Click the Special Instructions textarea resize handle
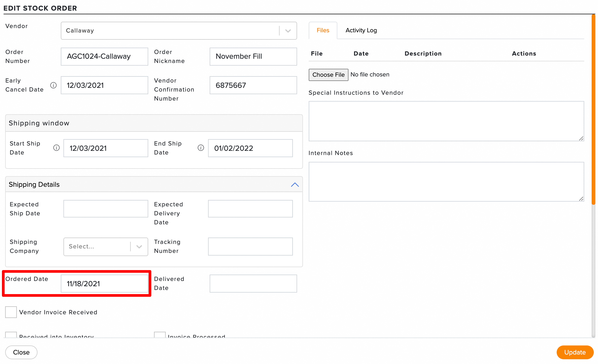The width and height of the screenshot is (598, 364). (x=581, y=138)
